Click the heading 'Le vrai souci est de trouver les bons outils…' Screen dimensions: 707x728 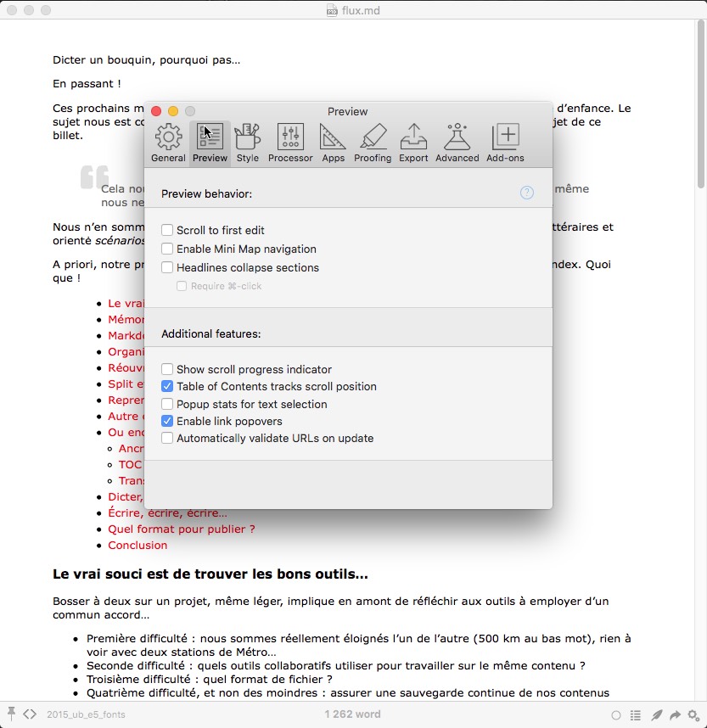click(x=210, y=574)
